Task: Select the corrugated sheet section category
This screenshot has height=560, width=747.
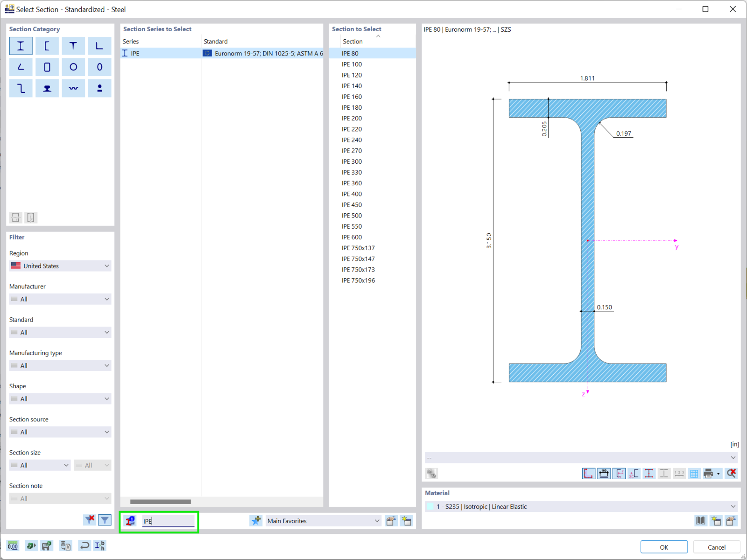Action: click(73, 88)
